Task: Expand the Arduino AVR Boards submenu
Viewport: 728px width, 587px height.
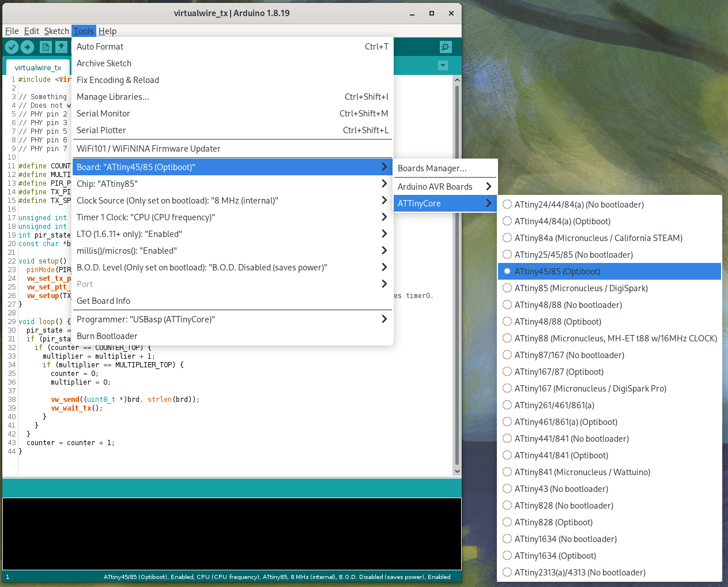Action: [445, 187]
